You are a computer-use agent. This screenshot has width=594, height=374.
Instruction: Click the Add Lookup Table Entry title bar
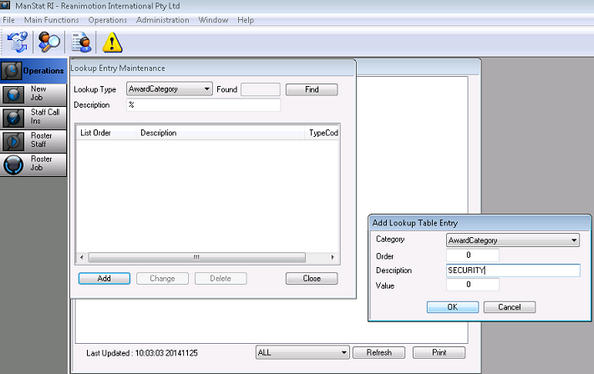(x=480, y=223)
